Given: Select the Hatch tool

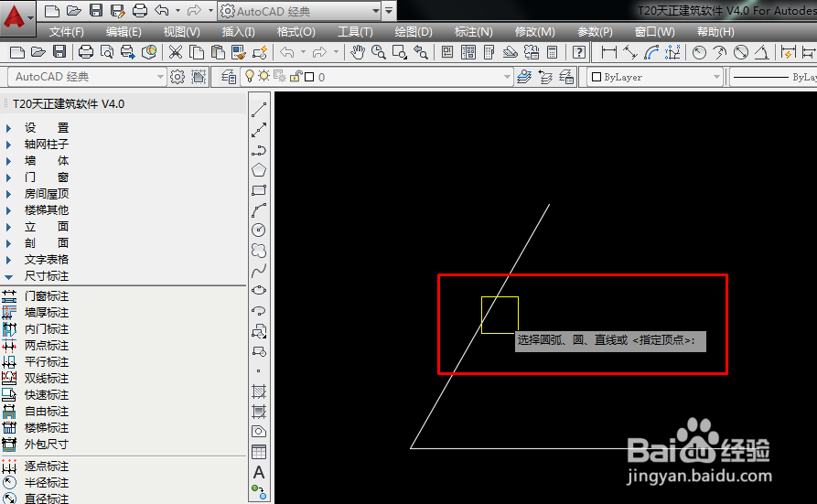Looking at the screenshot, I should [x=259, y=391].
